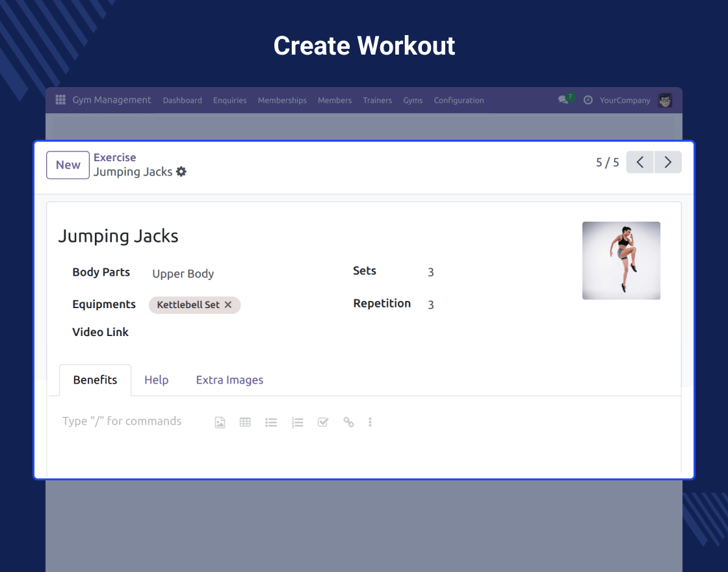Open the YourCompany company switcher
This screenshot has width=728, height=572.
click(625, 100)
